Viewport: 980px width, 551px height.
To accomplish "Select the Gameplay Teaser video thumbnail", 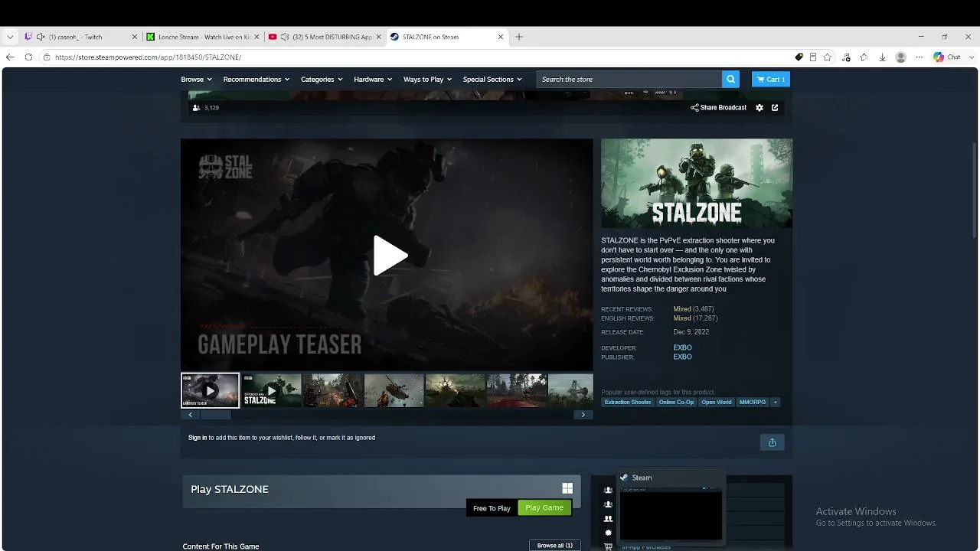I will tap(211, 390).
